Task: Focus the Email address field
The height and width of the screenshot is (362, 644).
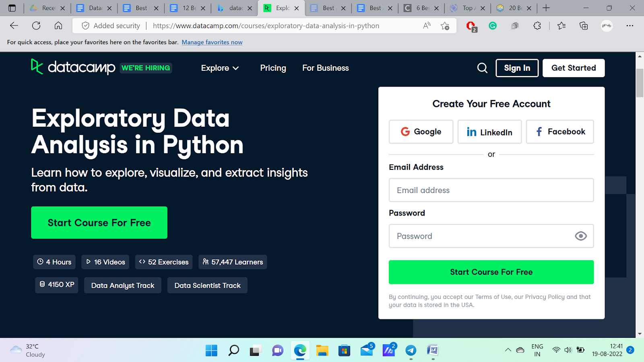Action: click(x=491, y=190)
